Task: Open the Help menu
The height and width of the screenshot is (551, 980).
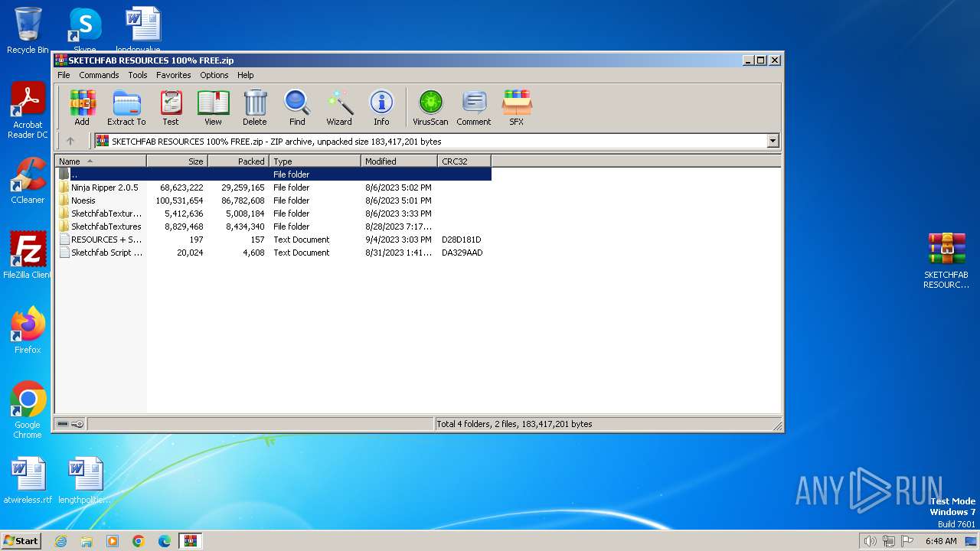Action: coord(245,75)
